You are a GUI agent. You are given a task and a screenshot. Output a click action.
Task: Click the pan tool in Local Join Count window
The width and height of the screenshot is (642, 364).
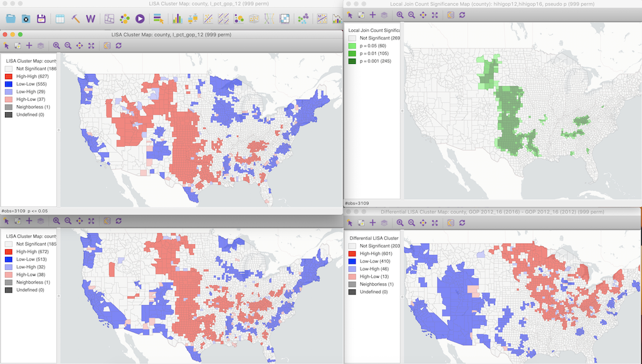pos(423,14)
